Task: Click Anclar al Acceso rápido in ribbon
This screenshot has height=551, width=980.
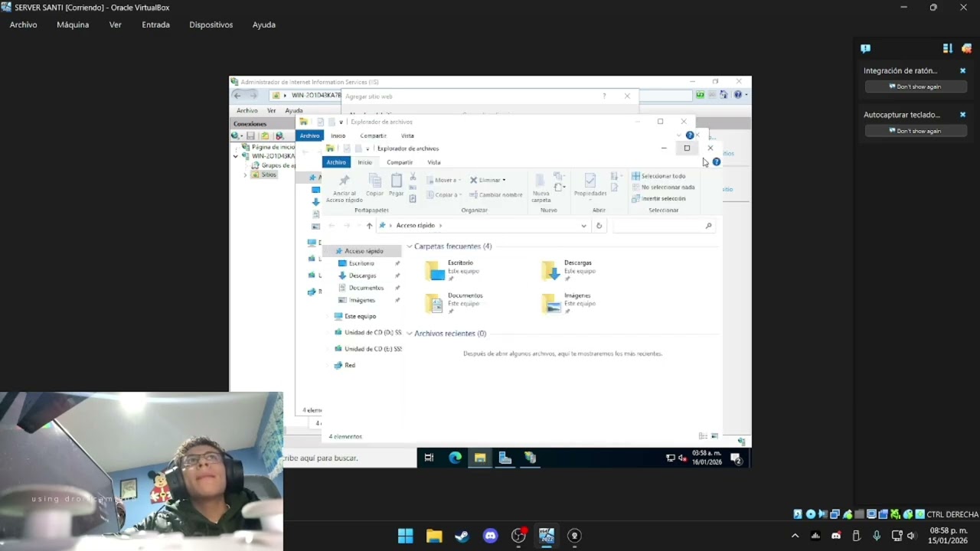Action: pyautogui.click(x=344, y=187)
